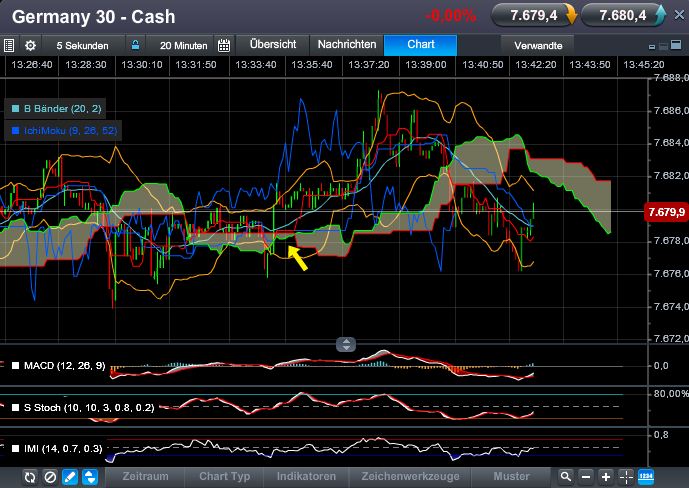Screen dimensions: 689x488
Task: Open the Indikatoren menu
Action: (x=306, y=477)
